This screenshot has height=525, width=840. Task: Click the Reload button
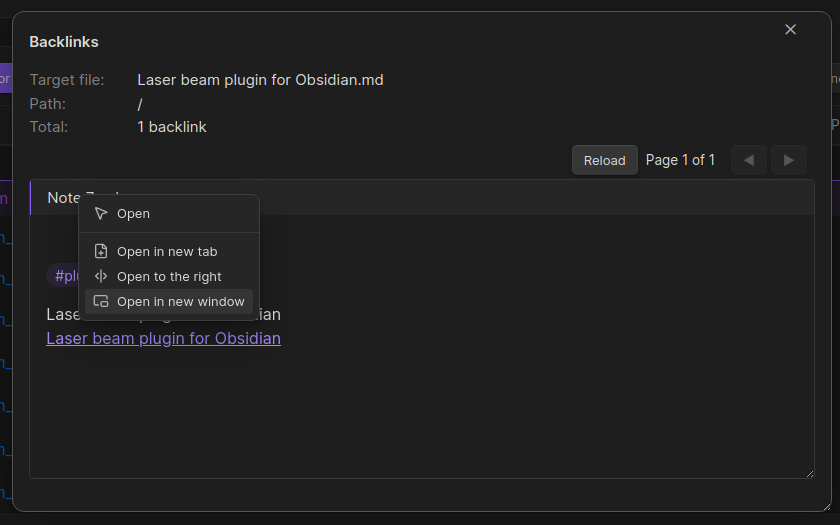click(x=604, y=160)
